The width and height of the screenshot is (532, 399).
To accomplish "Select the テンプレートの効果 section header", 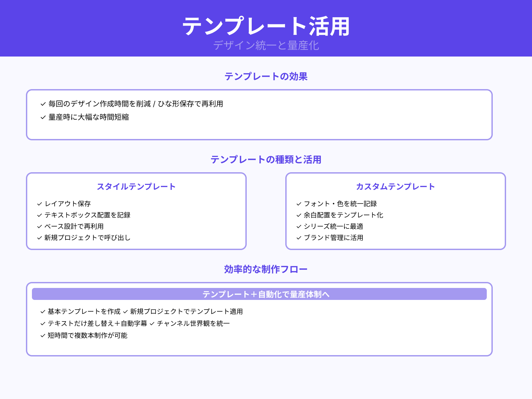I will [266, 77].
